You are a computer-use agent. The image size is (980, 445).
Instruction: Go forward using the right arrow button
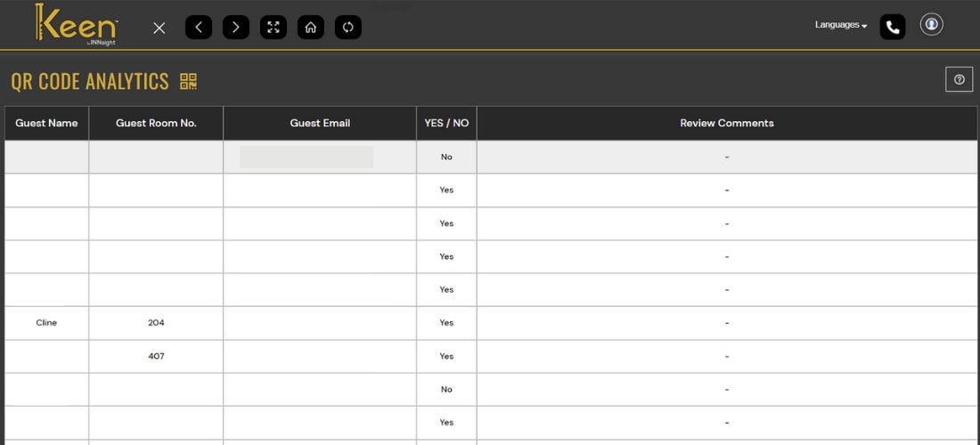point(236,28)
